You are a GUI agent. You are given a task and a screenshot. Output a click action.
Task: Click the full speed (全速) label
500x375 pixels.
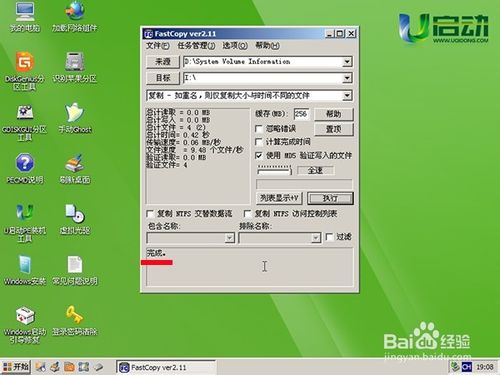pos(315,171)
